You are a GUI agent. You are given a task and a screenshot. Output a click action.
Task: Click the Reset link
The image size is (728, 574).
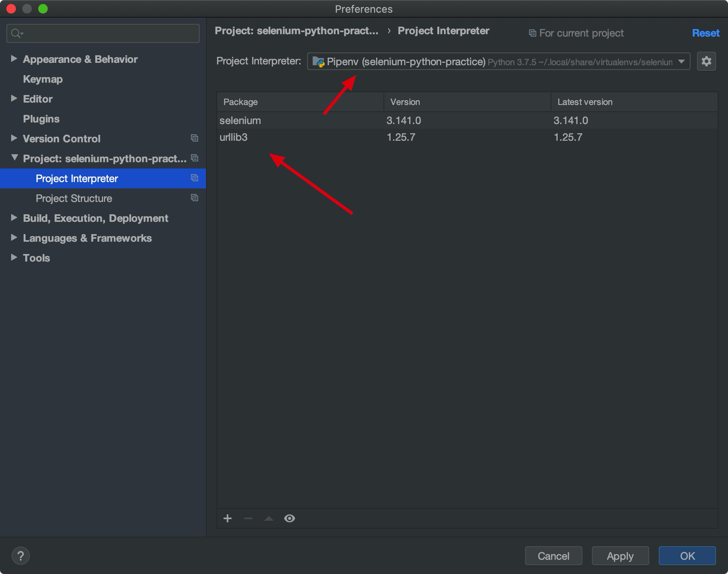pos(706,33)
